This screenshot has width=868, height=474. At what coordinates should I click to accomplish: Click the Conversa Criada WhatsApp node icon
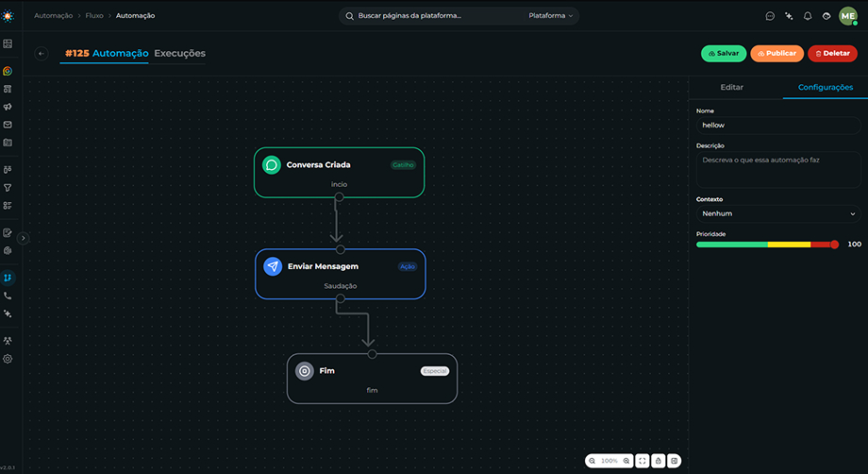[x=272, y=165]
